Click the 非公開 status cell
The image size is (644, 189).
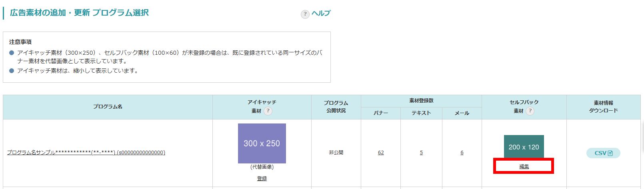pos(336,153)
